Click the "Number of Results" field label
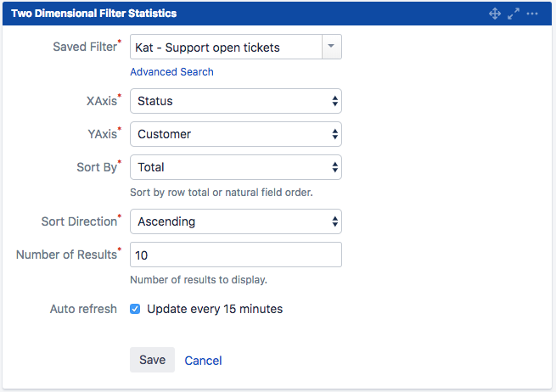Viewport: 556px width, 392px height. [66, 255]
